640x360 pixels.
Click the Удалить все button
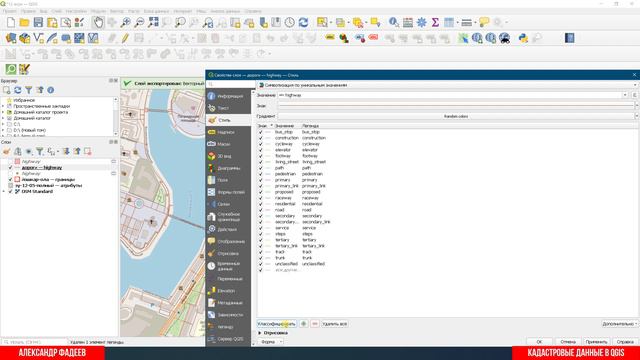[335, 324]
